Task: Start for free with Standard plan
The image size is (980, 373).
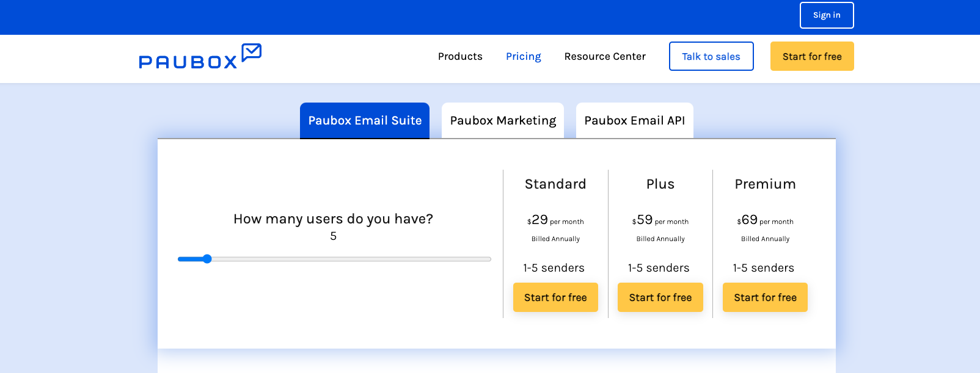Action: (555, 297)
